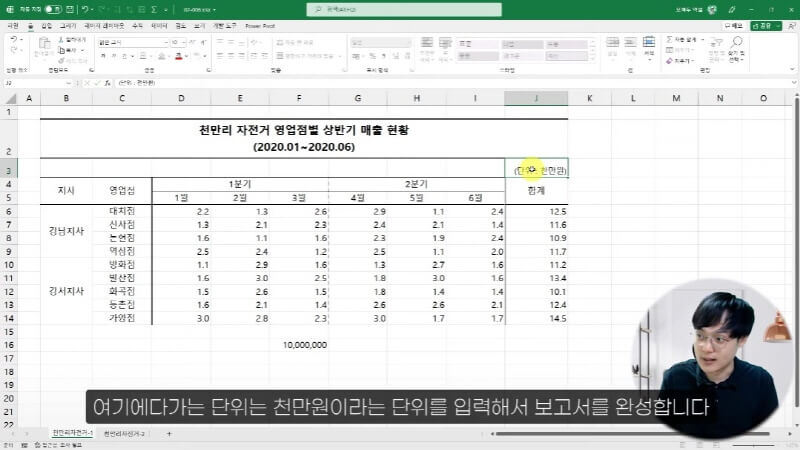800x450 pixels.
Task: Click the Clear (지우기) eraser button
Action: tap(679, 61)
